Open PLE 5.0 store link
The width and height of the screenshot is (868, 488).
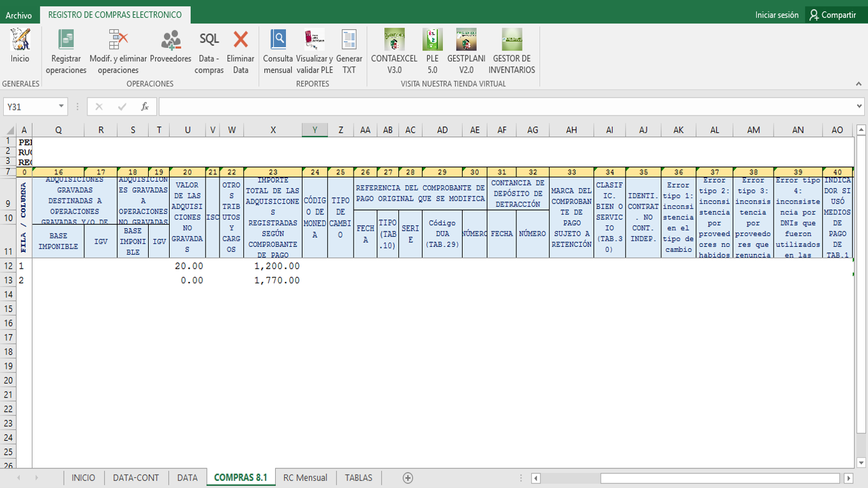432,52
